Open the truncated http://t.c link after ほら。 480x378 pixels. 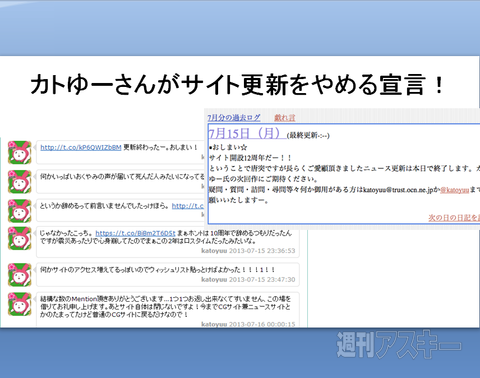[x=188, y=206]
